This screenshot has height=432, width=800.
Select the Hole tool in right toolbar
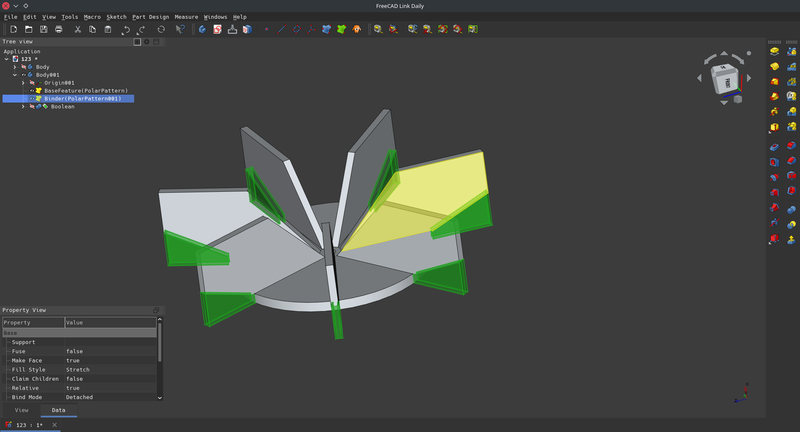coord(774,162)
